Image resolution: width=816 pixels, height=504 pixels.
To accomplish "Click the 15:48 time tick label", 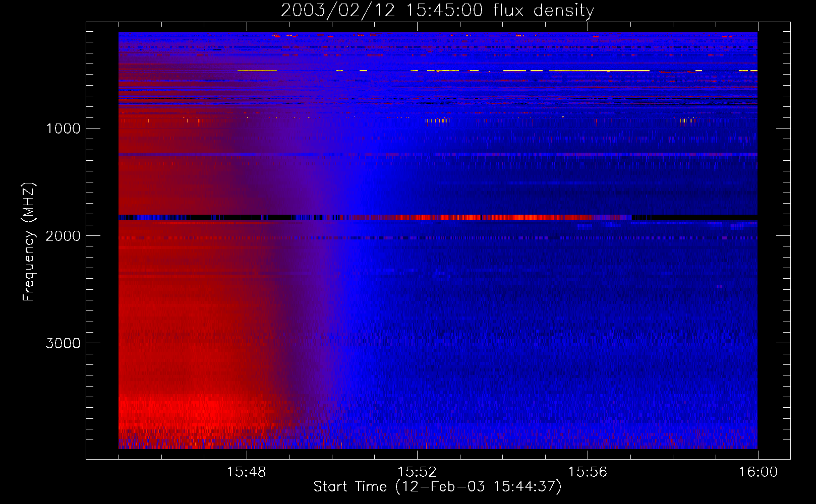I will click(x=247, y=472).
